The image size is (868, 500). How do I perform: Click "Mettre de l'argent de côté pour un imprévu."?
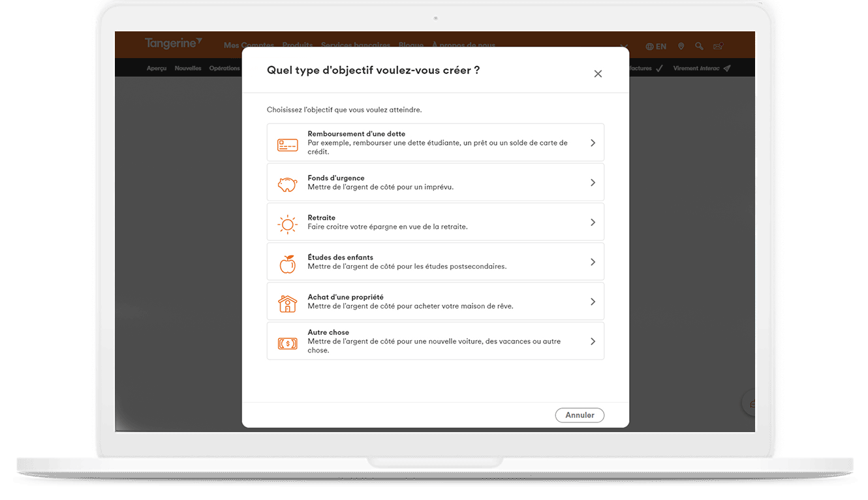pos(380,187)
